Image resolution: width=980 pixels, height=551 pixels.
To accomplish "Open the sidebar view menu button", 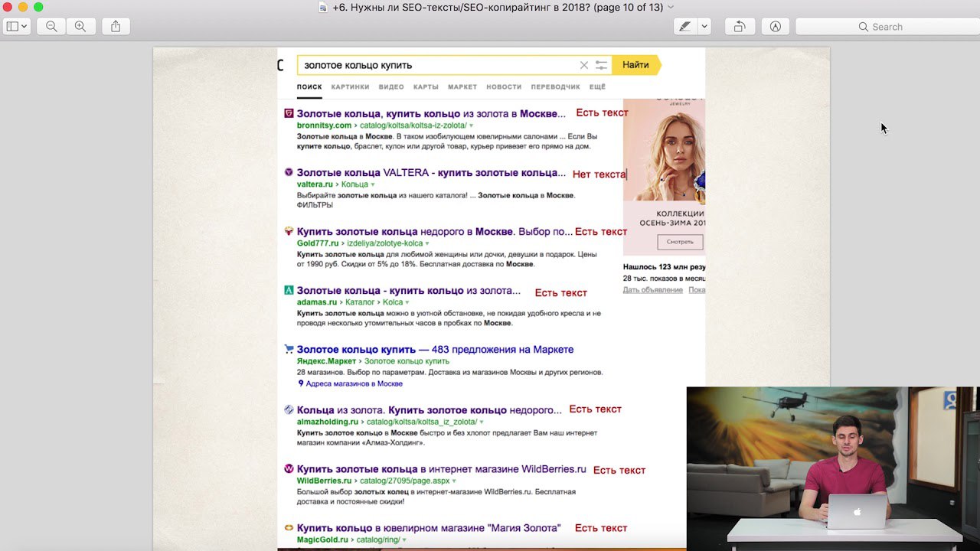I will pos(16,26).
